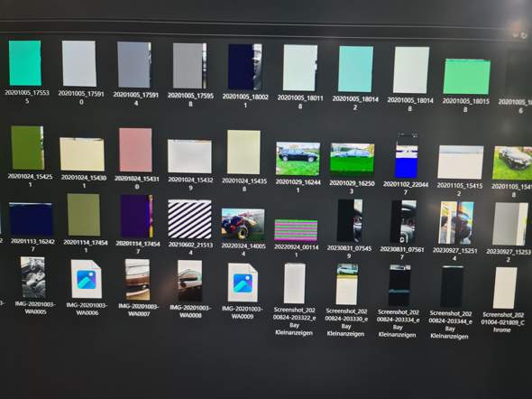Select the file IMG-20201003-WA0007
The width and height of the screenshot is (532, 399).
[137, 280]
